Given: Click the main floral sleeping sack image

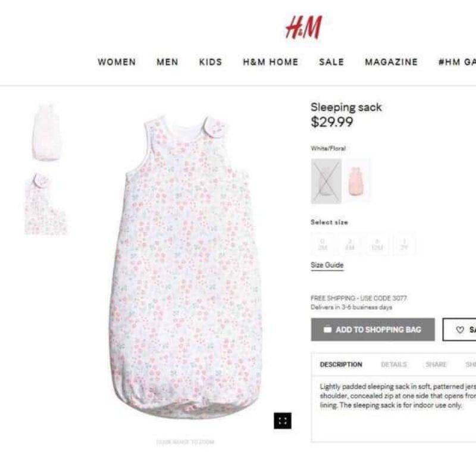Looking at the screenshot, I should point(185,267).
